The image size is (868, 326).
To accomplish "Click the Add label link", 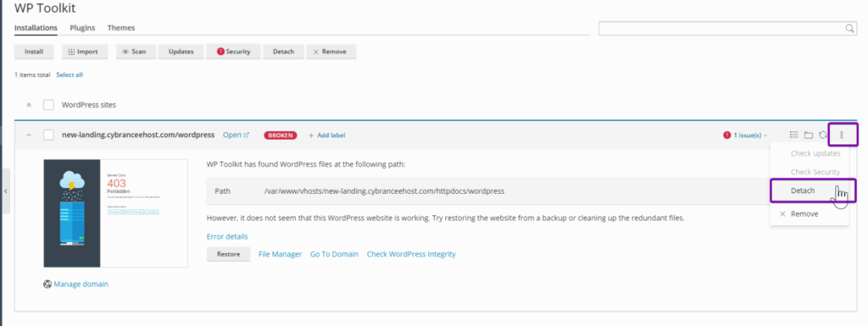I will click(x=326, y=135).
